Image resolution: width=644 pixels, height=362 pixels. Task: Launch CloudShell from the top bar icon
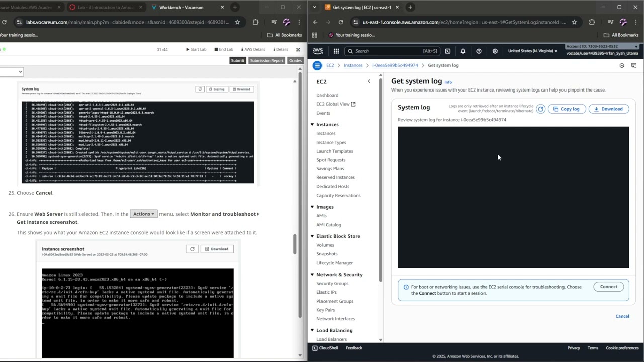(448, 51)
